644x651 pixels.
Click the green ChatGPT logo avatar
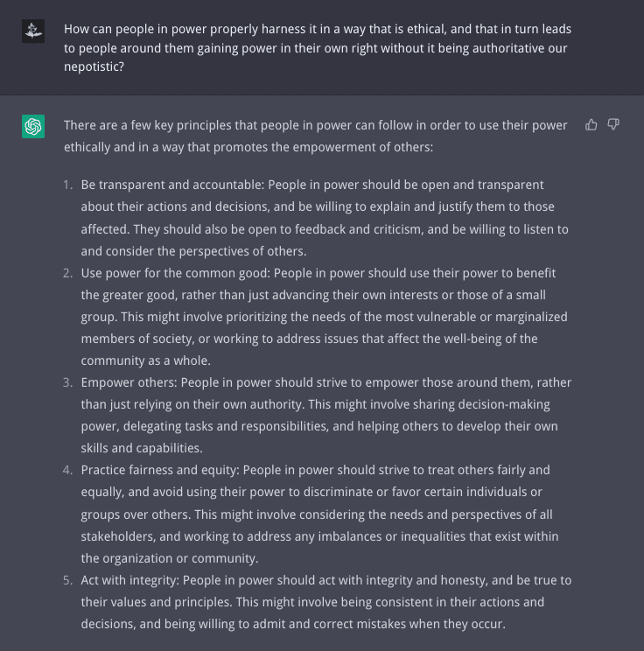click(33, 126)
